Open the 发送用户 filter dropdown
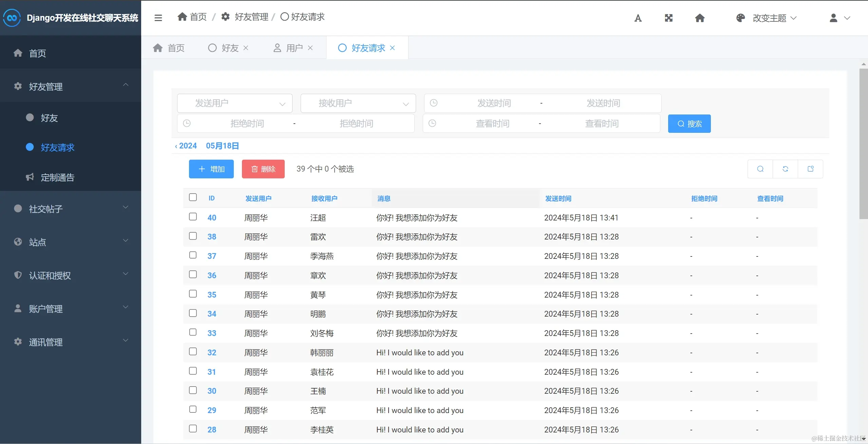The image size is (868, 444). tap(235, 103)
